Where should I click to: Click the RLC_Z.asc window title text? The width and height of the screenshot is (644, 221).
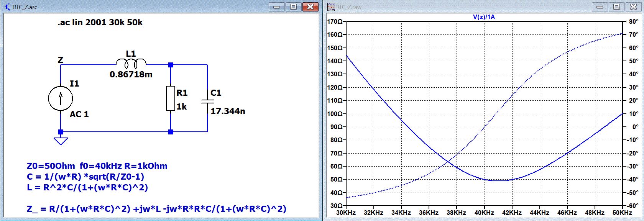25,7
